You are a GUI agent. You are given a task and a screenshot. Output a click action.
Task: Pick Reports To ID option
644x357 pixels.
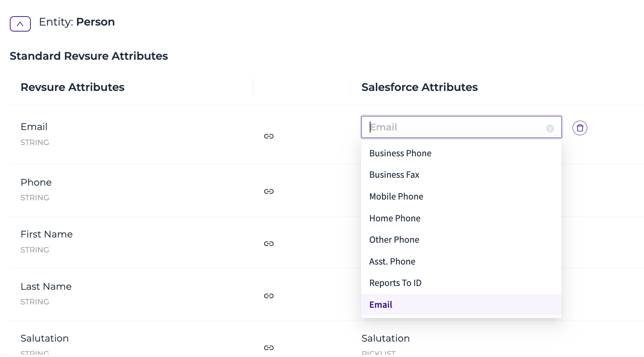tap(461, 283)
